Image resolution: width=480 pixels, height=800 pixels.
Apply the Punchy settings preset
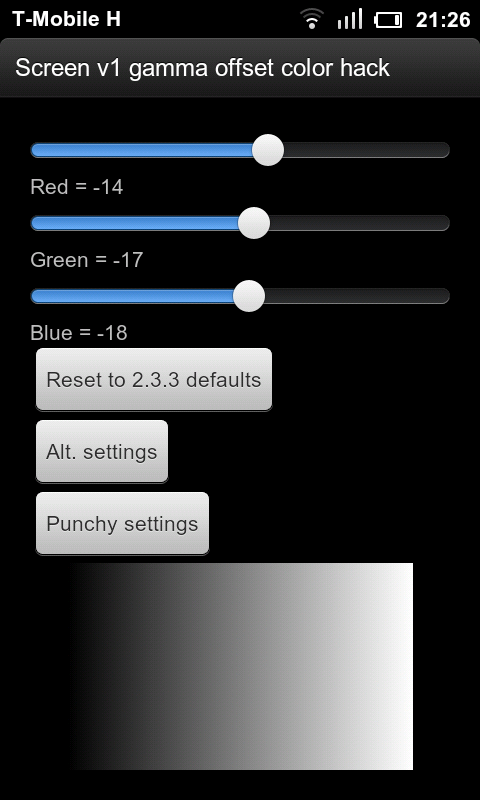(x=122, y=523)
